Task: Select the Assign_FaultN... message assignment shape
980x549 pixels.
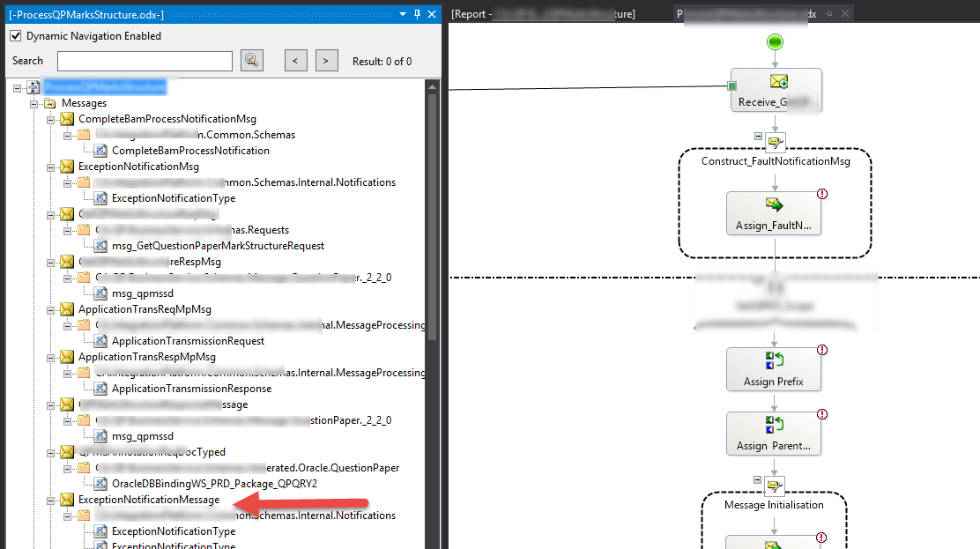Action: [775, 213]
